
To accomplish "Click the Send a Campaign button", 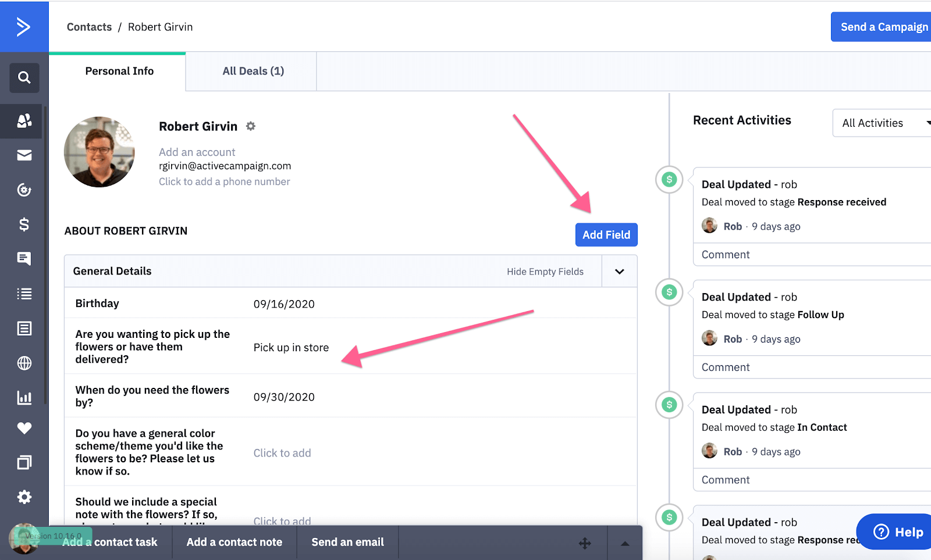I will coord(881,27).
